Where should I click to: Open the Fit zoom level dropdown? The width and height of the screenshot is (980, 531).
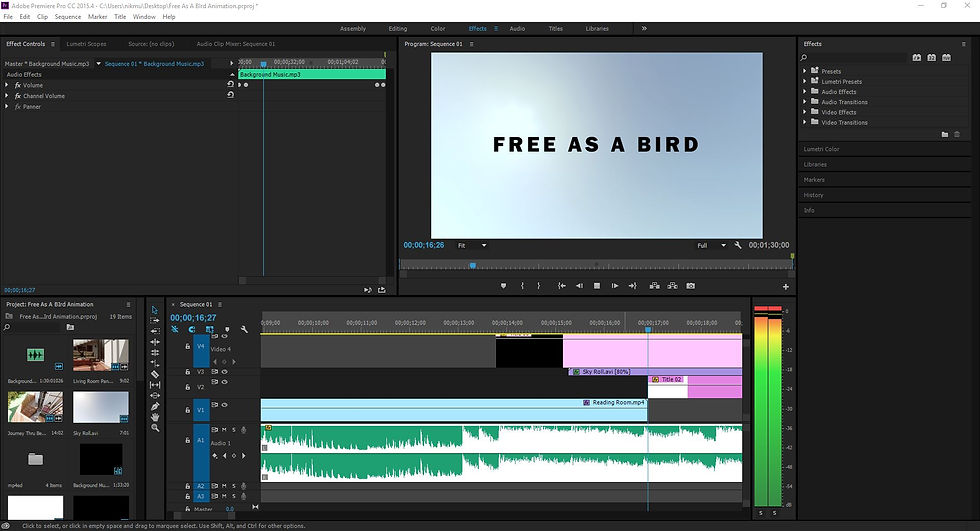point(472,246)
